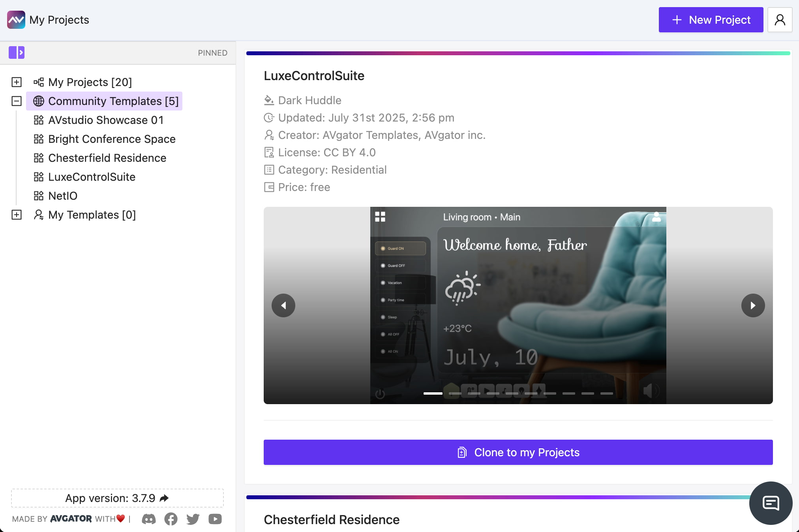Open the YouTube channel icon
Viewport: 799px width, 532px height.
pos(215,519)
